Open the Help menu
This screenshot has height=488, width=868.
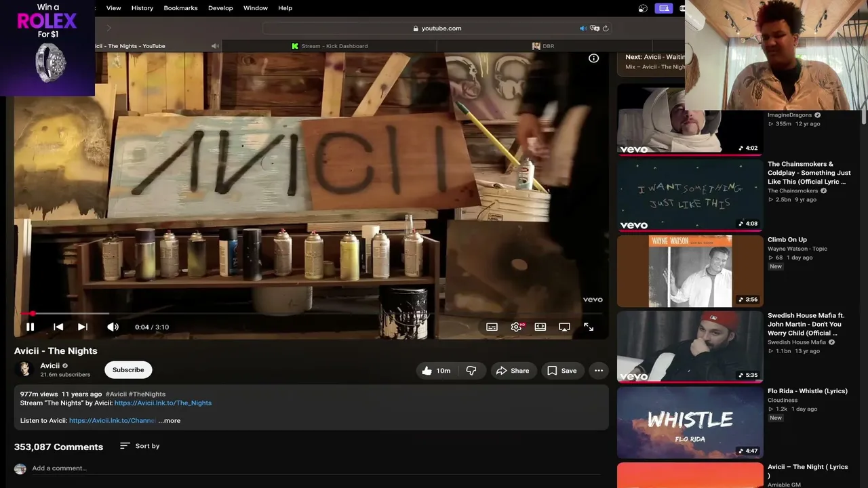285,8
